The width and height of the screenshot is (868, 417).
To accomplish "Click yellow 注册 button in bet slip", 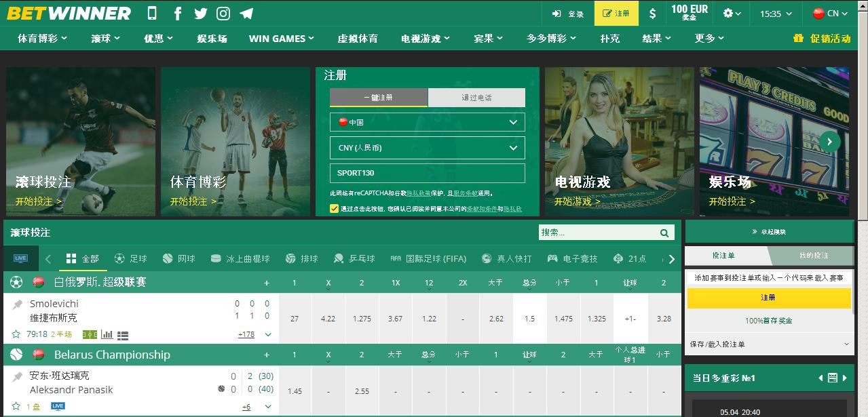I will point(768,298).
